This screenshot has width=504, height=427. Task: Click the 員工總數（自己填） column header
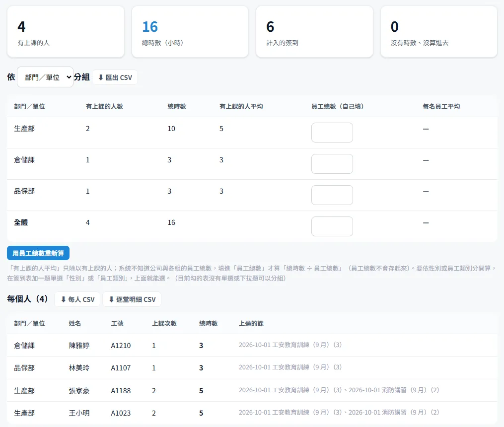[338, 106]
